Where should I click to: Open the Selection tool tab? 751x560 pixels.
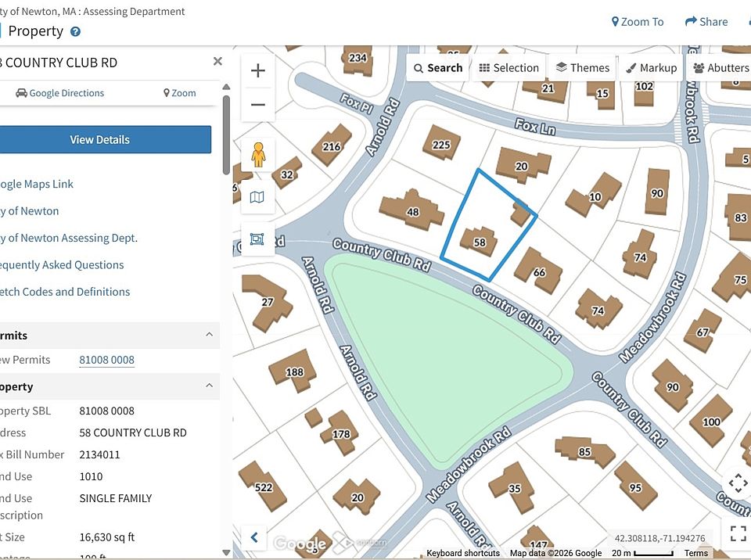(x=509, y=68)
